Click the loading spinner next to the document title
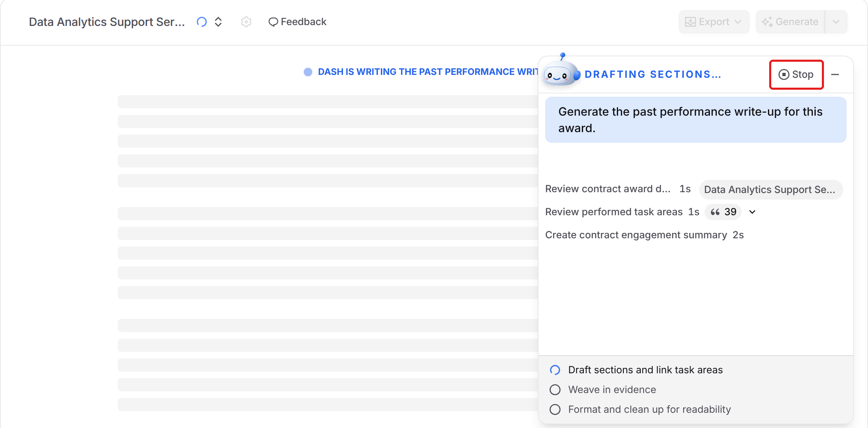 [202, 22]
